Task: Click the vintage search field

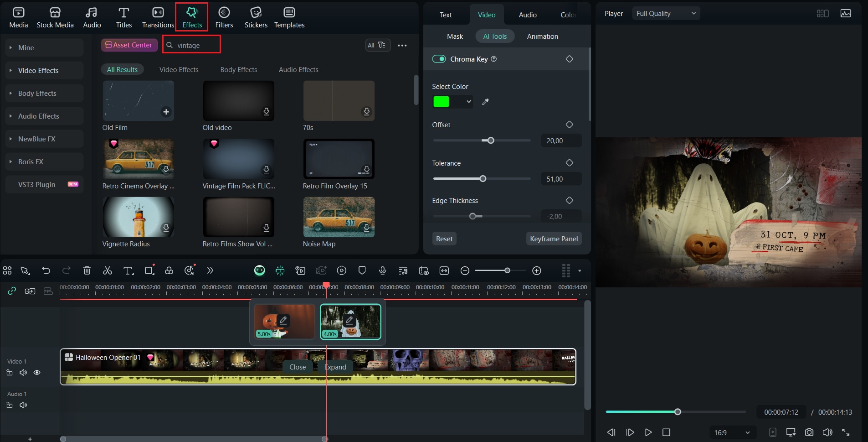Action: [x=192, y=45]
